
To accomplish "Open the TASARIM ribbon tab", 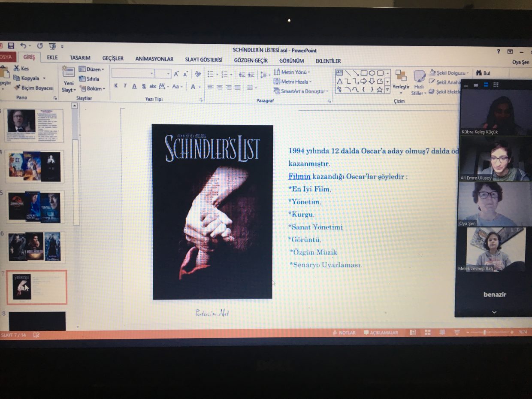I will click(80, 58).
